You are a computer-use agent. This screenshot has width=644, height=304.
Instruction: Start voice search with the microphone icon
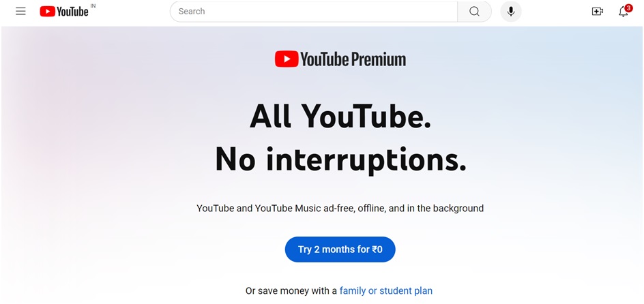(x=511, y=12)
